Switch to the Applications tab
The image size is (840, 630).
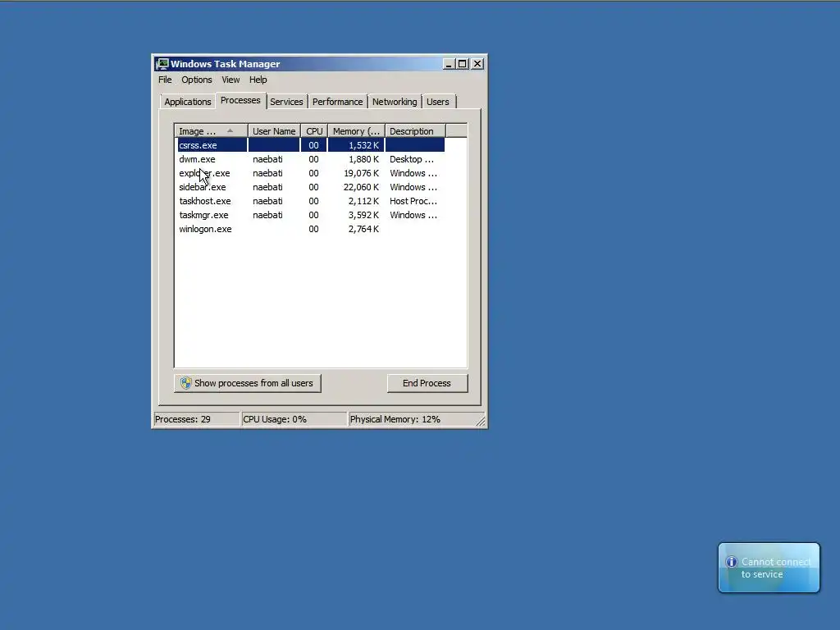pyautogui.click(x=188, y=102)
